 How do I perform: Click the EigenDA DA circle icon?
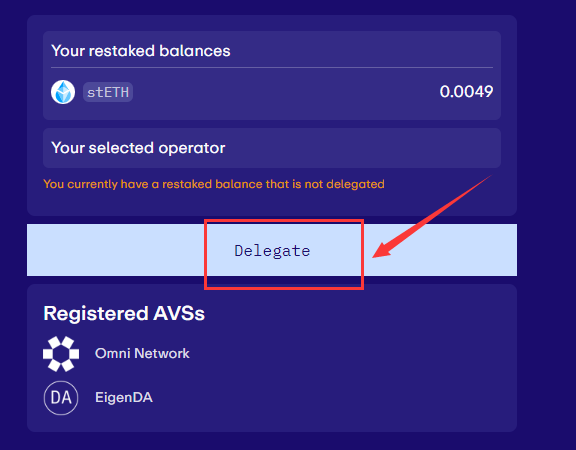(61, 398)
